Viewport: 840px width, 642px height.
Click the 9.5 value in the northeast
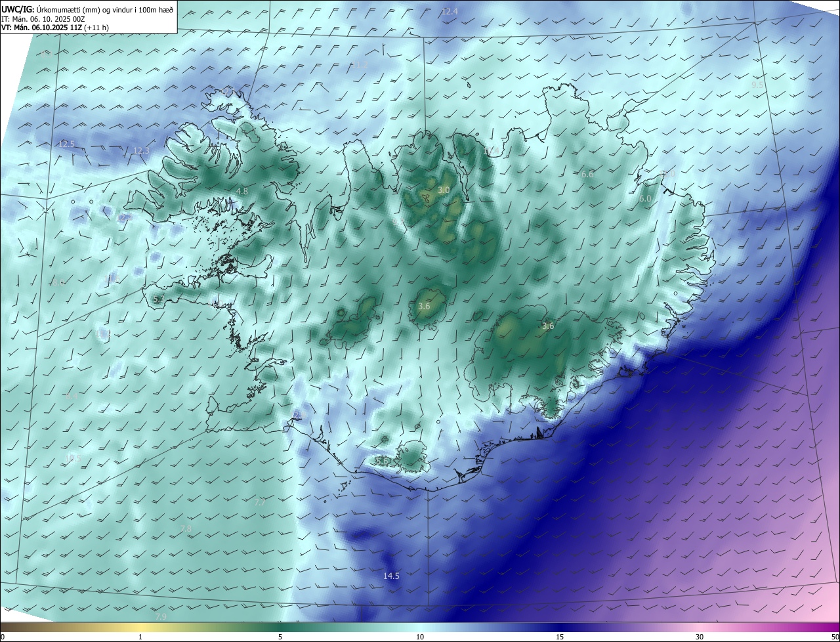pos(757,85)
